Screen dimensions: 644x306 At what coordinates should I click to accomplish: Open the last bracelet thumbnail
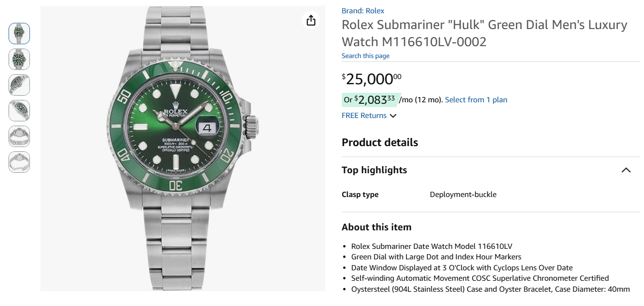coord(19,162)
